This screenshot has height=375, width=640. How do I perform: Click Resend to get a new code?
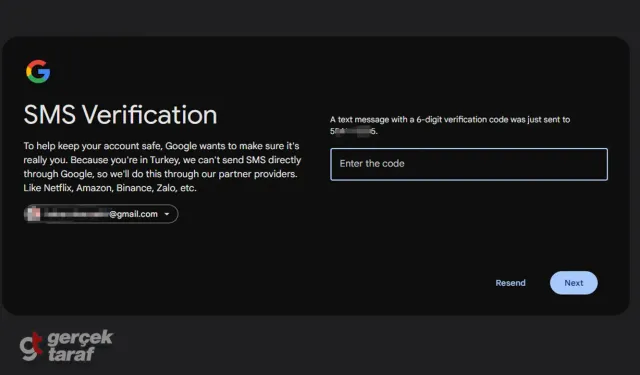tap(510, 283)
